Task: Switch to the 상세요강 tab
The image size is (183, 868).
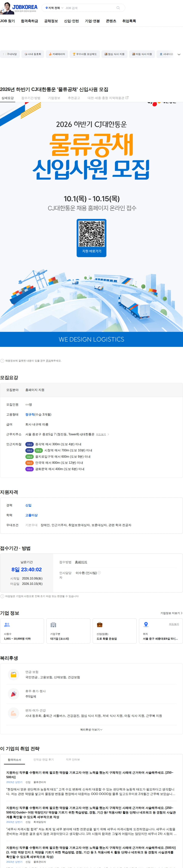Action: click(x=7, y=98)
